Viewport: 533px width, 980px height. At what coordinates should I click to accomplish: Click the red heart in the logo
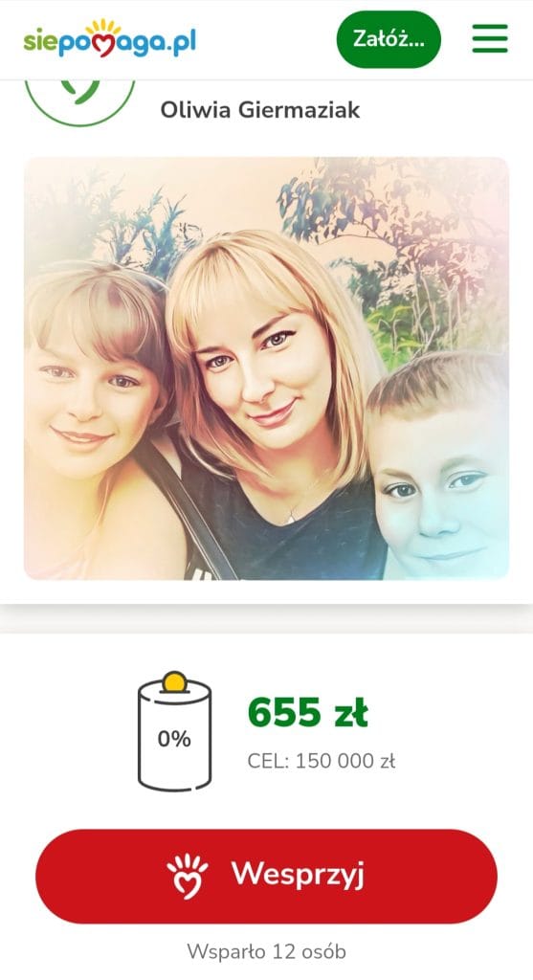pos(103,45)
